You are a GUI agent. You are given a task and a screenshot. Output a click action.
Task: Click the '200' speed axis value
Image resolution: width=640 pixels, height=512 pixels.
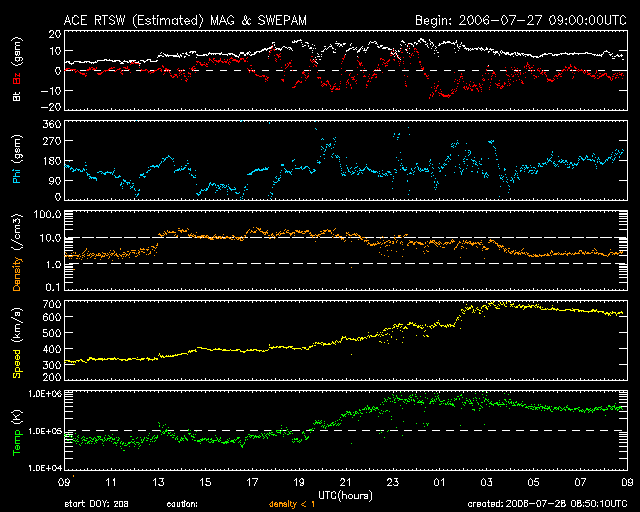click(52, 377)
